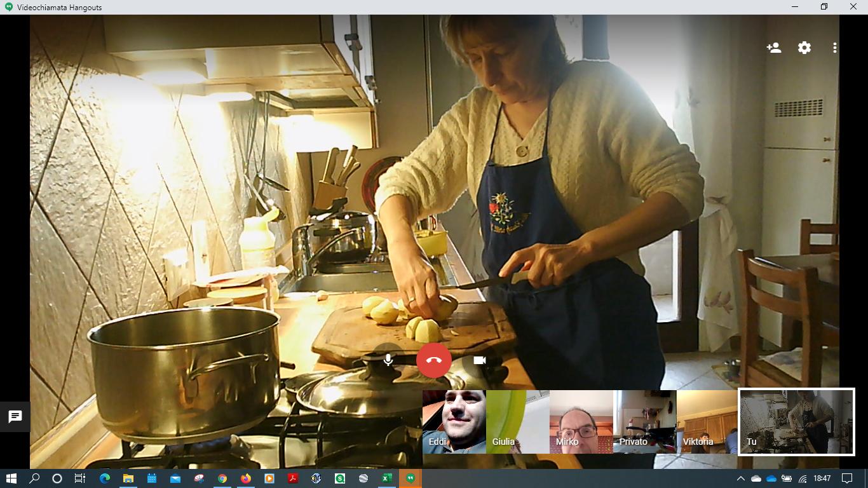This screenshot has width=868, height=488.
Task: Select Mirko's video thumbnail
Action: [x=581, y=422]
